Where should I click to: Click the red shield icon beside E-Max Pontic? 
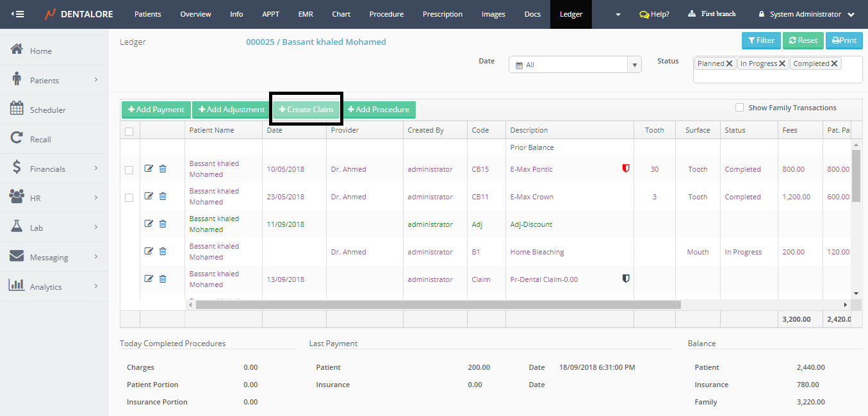[626, 169]
